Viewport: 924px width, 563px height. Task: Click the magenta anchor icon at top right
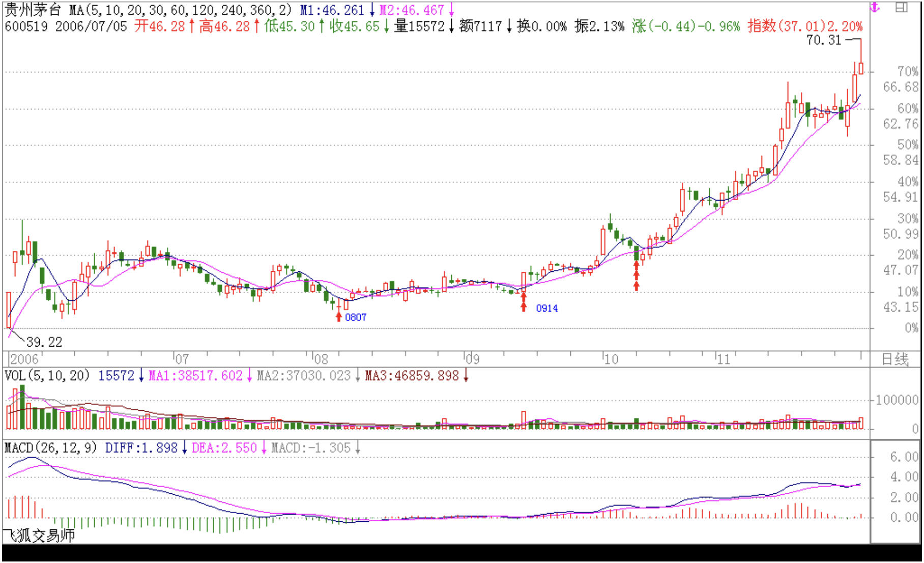click(x=875, y=8)
